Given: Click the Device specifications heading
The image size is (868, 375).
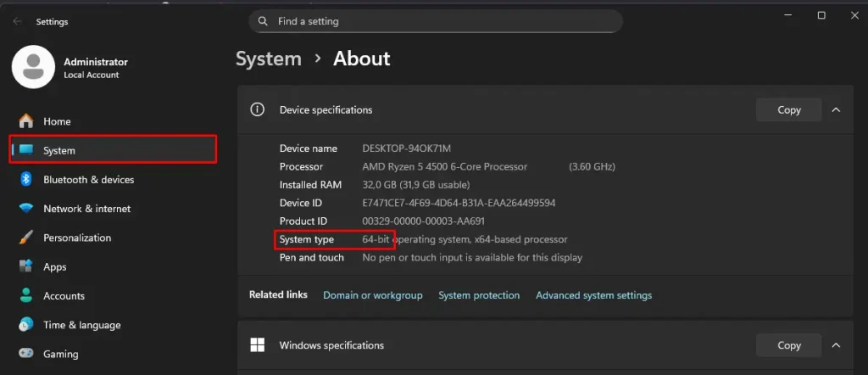Looking at the screenshot, I should point(325,109).
